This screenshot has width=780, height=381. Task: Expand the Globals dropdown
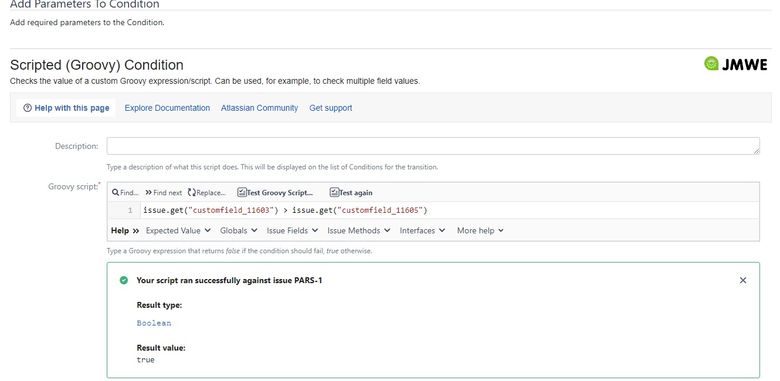click(x=238, y=231)
